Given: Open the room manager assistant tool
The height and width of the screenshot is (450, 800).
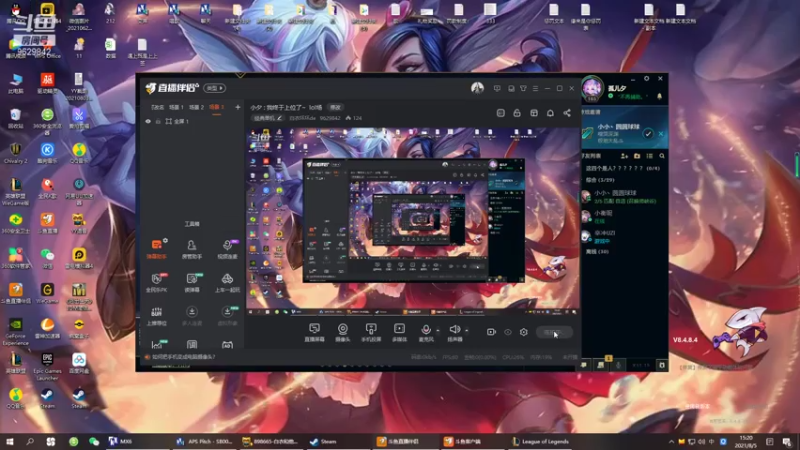Looking at the screenshot, I should click(192, 248).
